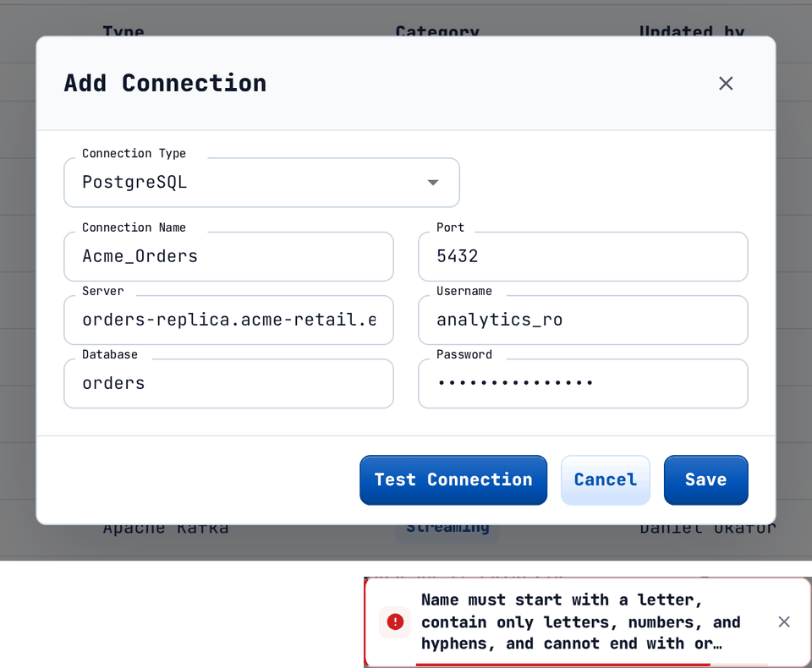This screenshot has width=812, height=668.
Task: Focus the Port input field
Action: (x=583, y=256)
